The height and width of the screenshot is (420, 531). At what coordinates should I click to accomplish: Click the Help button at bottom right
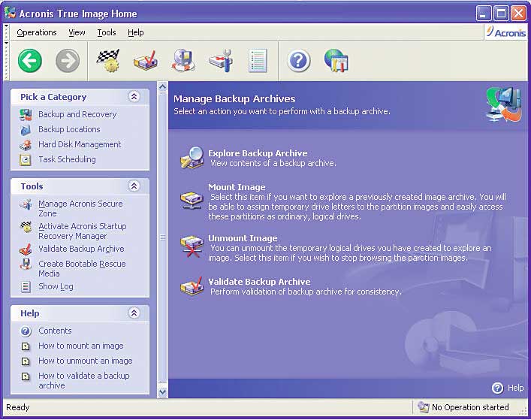(x=507, y=388)
